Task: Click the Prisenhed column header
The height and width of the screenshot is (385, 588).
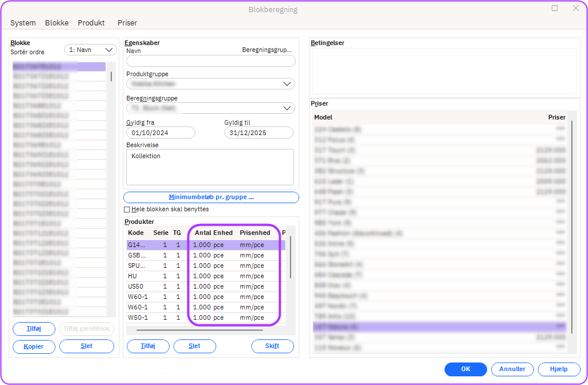Action: pyautogui.click(x=255, y=233)
